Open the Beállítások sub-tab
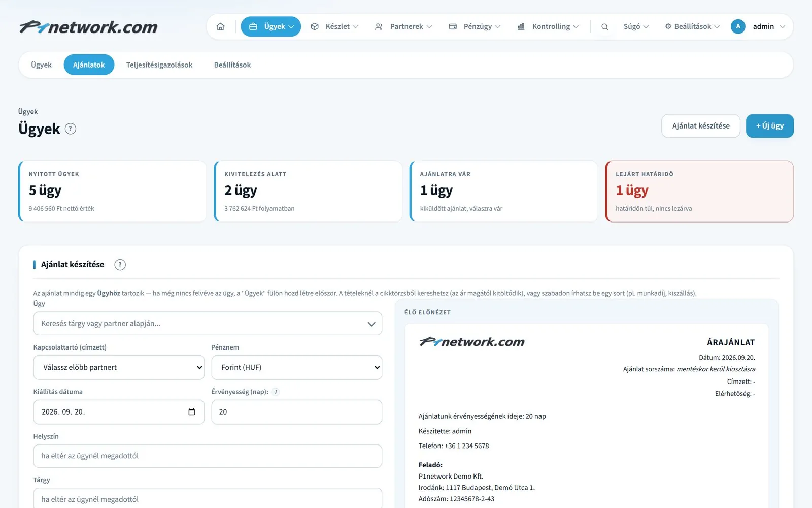The image size is (812, 508). pos(232,65)
